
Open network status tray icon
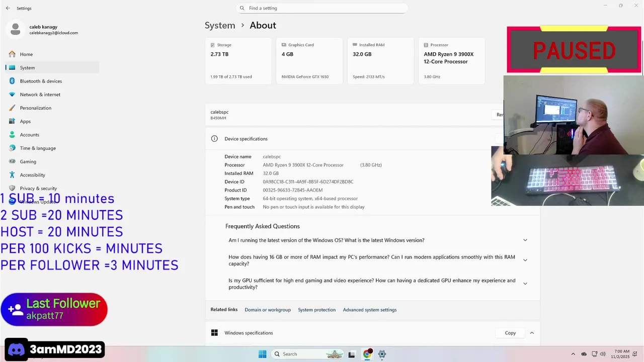[x=594, y=354]
